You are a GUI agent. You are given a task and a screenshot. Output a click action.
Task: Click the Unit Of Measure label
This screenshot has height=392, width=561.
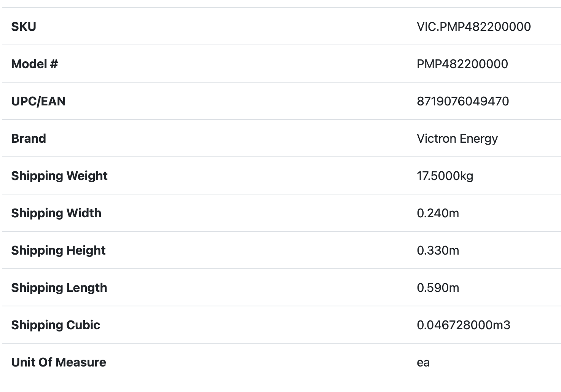59,362
